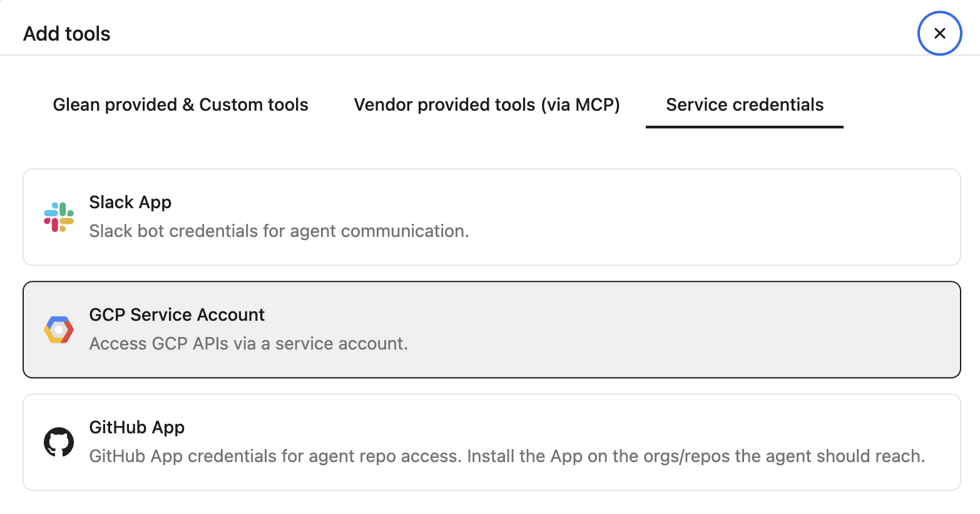Click 'GitHub App credentials for agent repo access' description
The height and width of the screenshot is (514, 980).
click(507, 456)
